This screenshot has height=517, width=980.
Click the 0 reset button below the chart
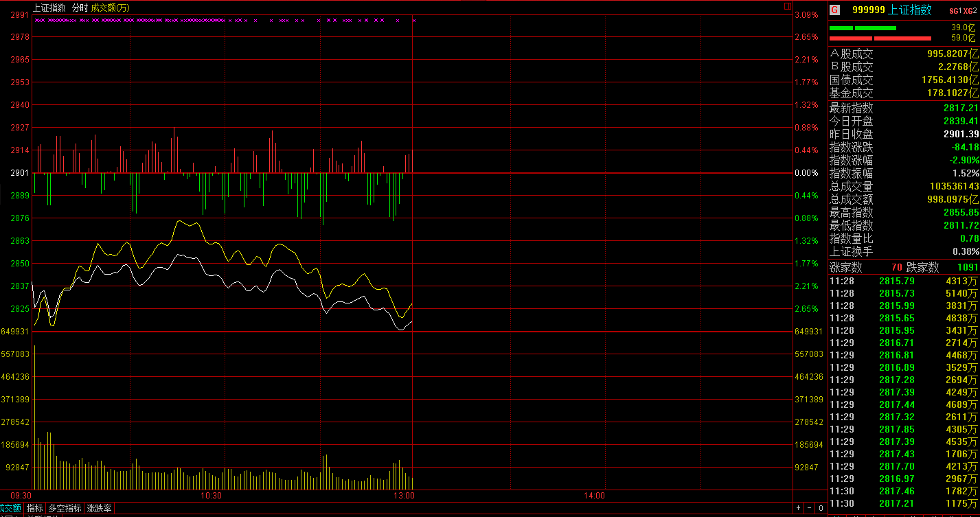(820, 508)
